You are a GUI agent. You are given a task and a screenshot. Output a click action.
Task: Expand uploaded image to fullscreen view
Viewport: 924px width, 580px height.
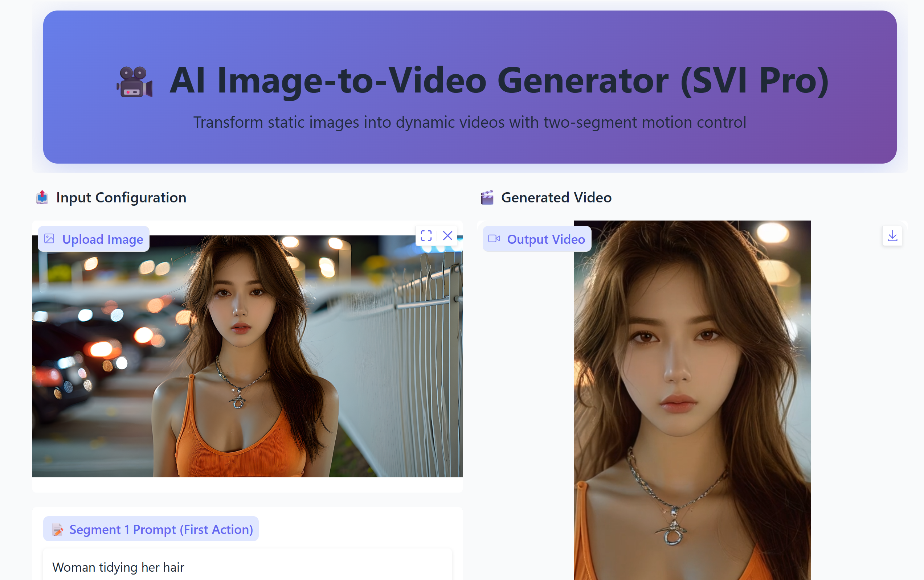[426, 235]
